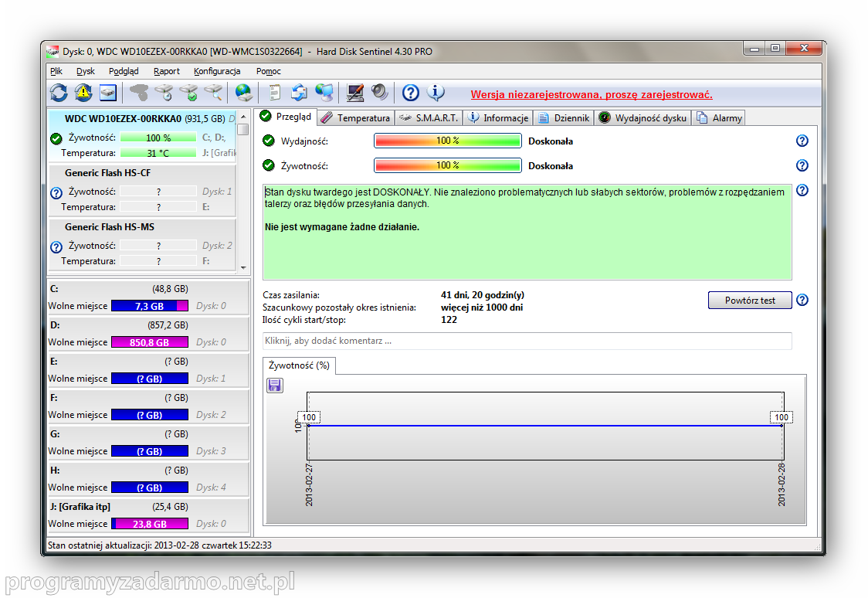The image size is (868, 598).
Task: Select the G: partition label
Action: (x=55, y=434)
